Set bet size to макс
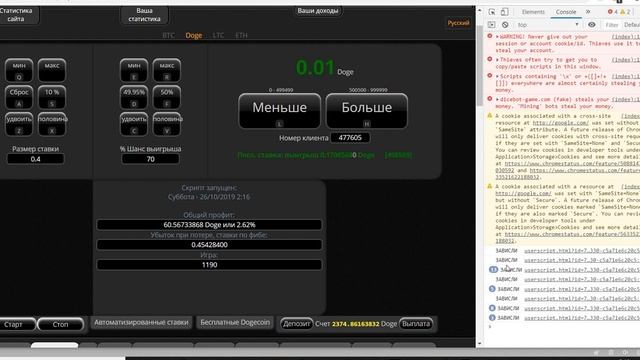This screenshot has width=640, height=360. (x=52, y=70)
